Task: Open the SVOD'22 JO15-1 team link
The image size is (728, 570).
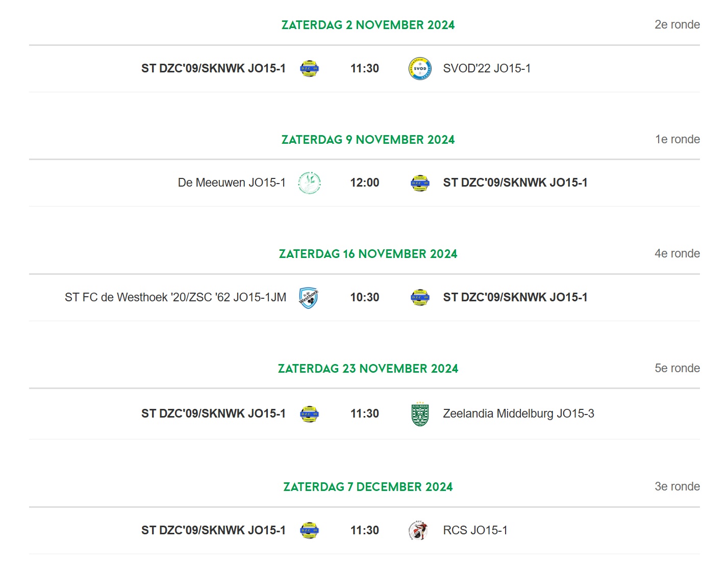Action: click(x=487, y=68)
